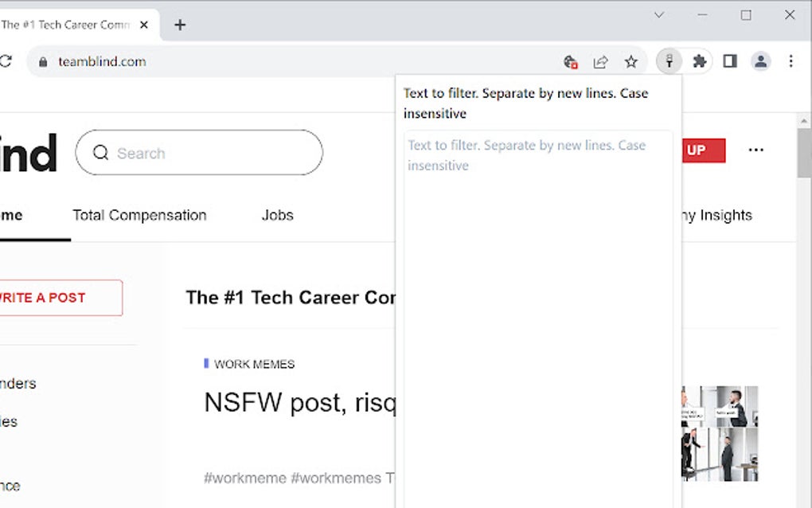The height and width of the screenshot is (508, 812).
Task: Open the Blind three-dots more menu
Action: point(756,150)
